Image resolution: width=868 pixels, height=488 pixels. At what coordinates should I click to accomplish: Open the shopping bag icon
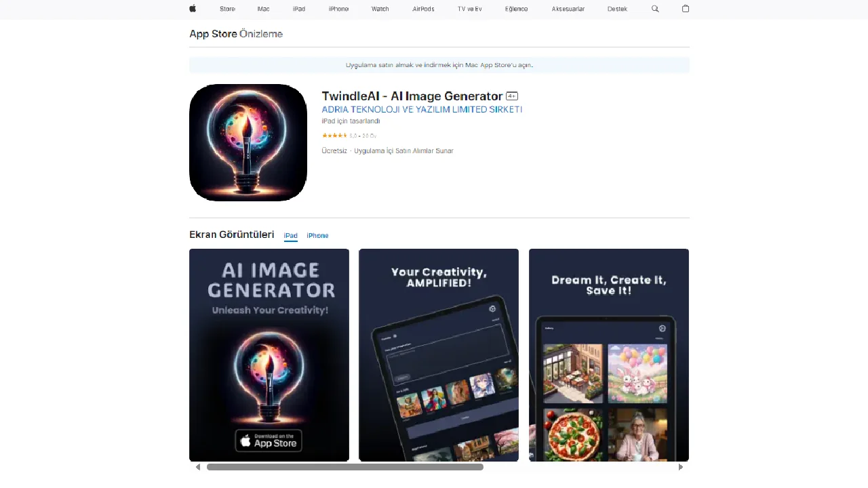pyautogui.click(x=685, y=9)
